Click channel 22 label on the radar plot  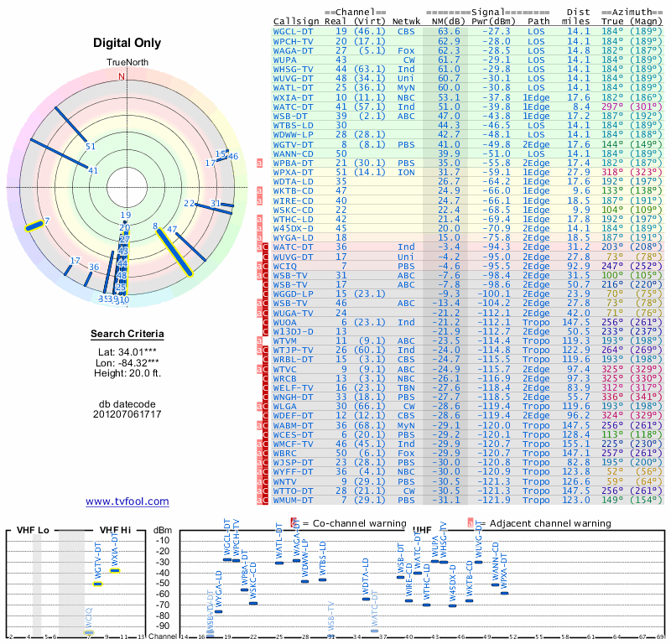189,204
